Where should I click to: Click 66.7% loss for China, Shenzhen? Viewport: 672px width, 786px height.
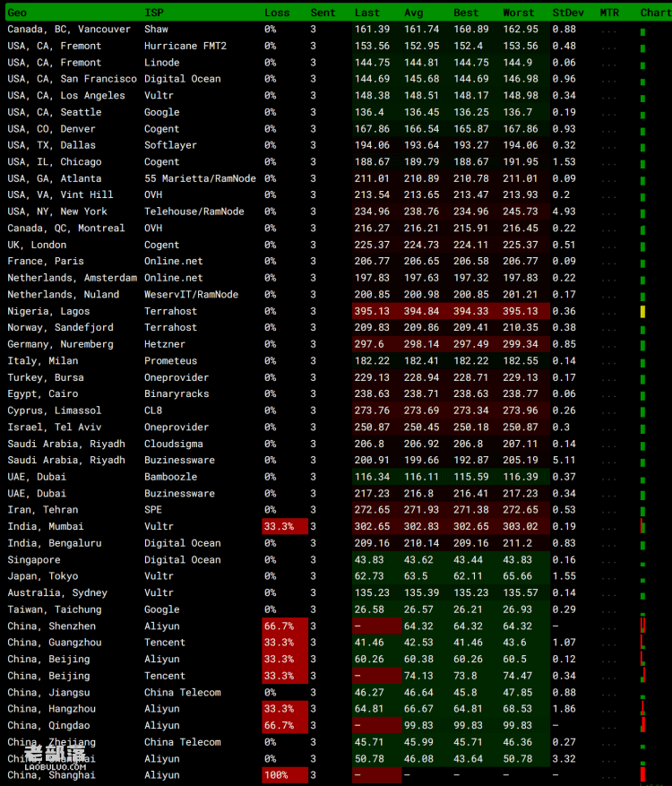click(285, 626)
